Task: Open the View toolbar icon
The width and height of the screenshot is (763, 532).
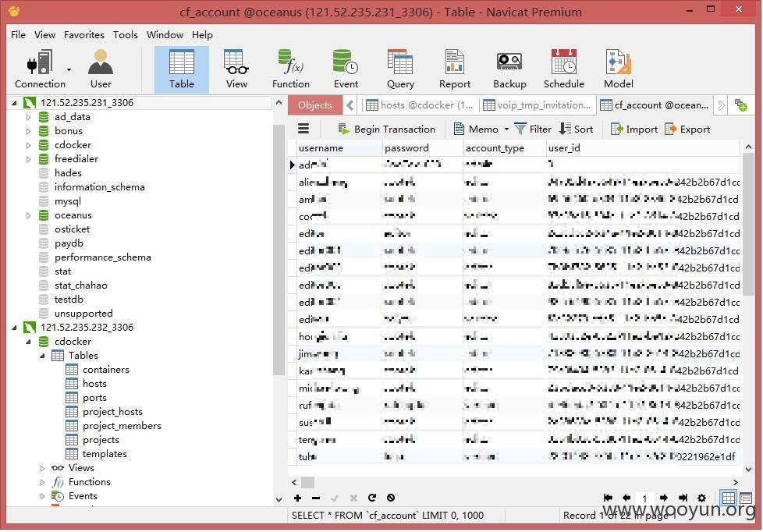Action: [236, 69]
